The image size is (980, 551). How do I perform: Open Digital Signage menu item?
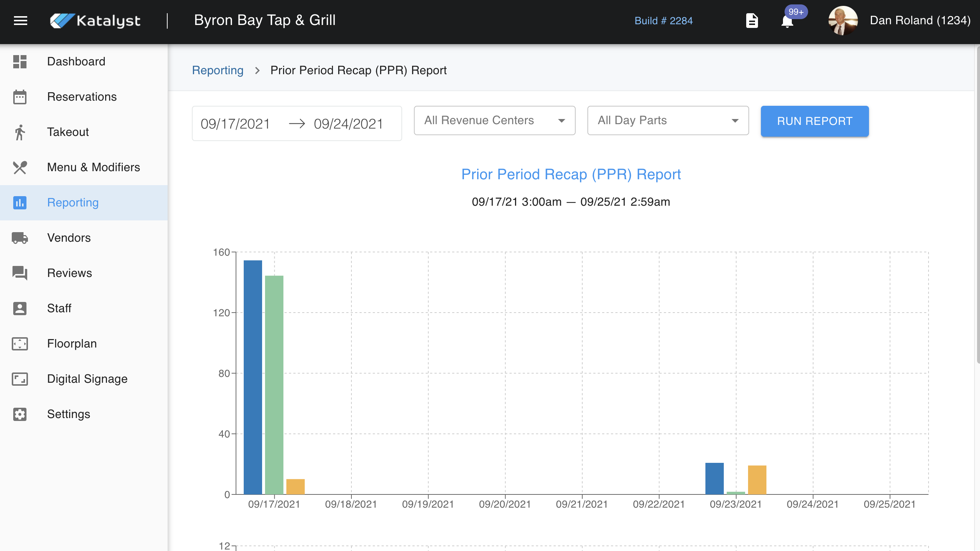(87, 379)
